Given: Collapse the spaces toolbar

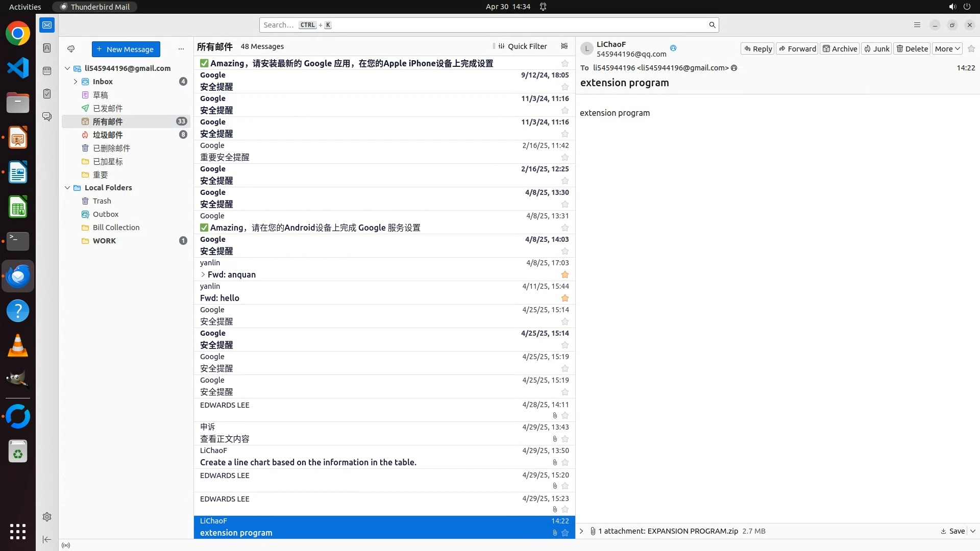Looking at the screenshot, I should (x=47, y=539).
